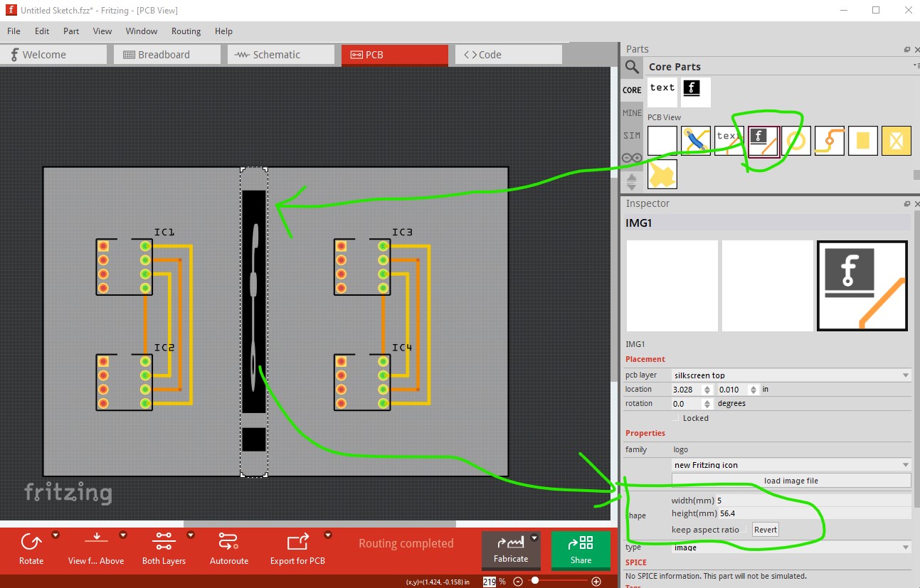Expand the new Fritzing icon dropdown
Image resolution: width=920 pixels, height=588 pixels.
[791, 465]
